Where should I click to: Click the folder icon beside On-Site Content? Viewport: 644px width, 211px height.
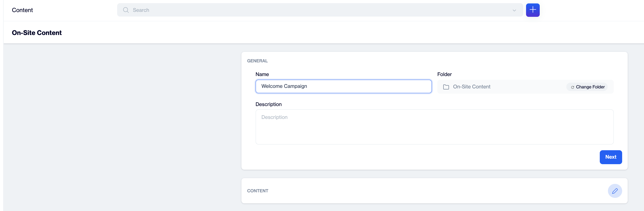point(446,87)
